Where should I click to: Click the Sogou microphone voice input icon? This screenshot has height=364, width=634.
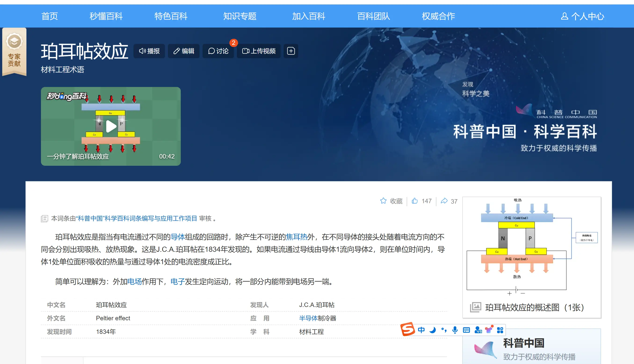[455, 330]
